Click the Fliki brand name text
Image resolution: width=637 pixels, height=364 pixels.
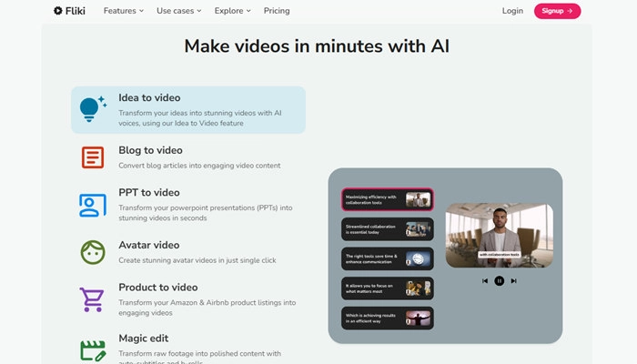(76, 11)
